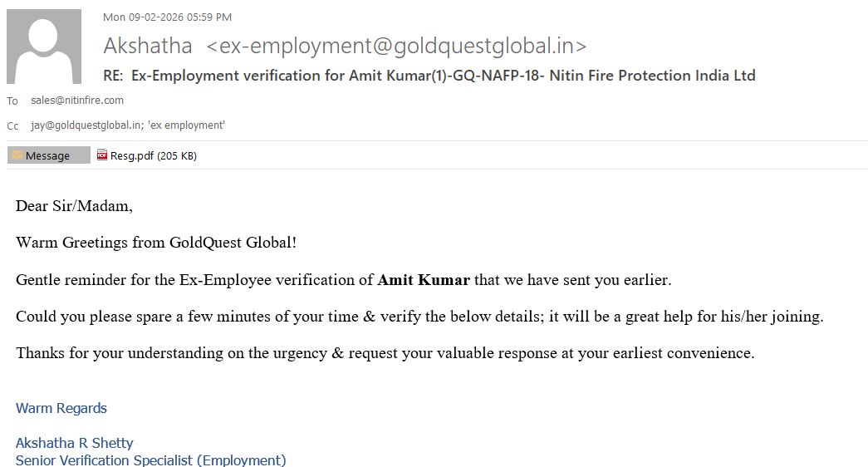The height and width of the screenshot is (467, 868).
Task: Click the PDF icon beside Resg.pdf
Action: pyautogui.click(x=103, y=155)
